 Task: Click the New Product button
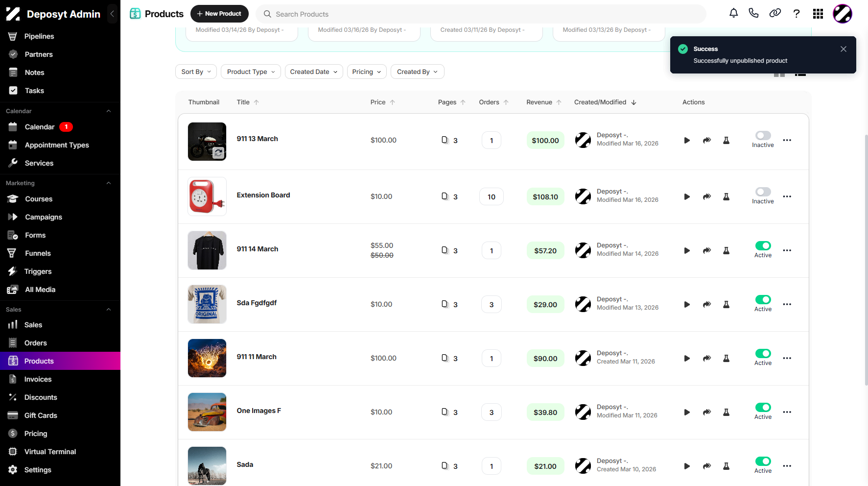click(219, 14)
